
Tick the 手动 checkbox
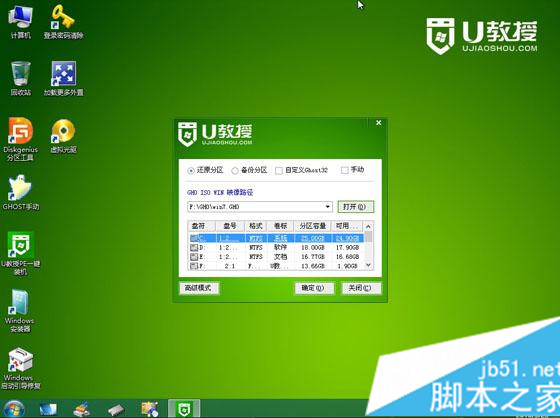tap(344, 170)
